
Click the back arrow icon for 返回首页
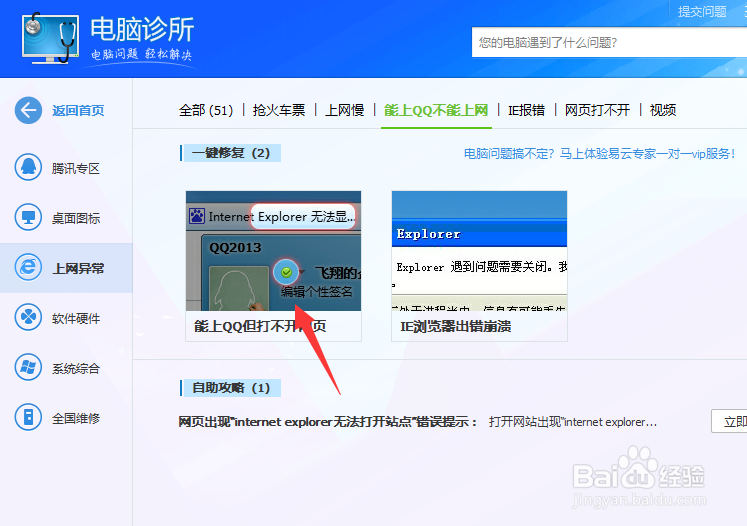pos(28,110)
